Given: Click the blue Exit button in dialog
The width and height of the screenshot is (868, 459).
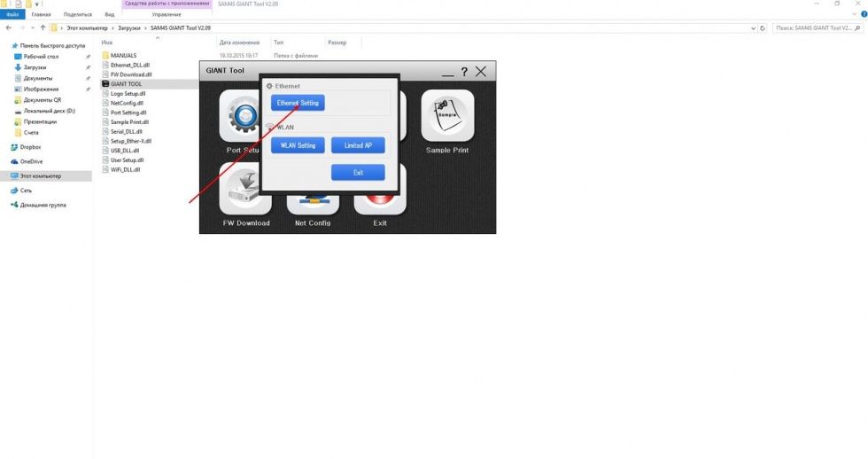Looking at the screenshot, I should click(358, 173).
